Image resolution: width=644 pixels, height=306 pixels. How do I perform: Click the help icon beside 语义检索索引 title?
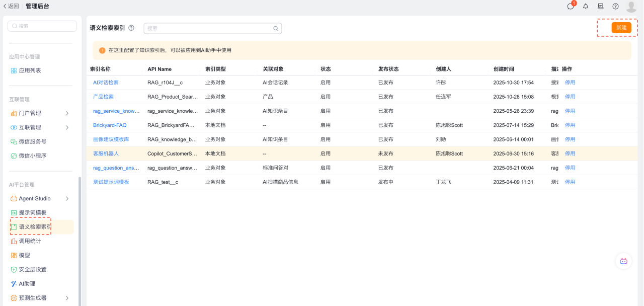tap(131, 28)
